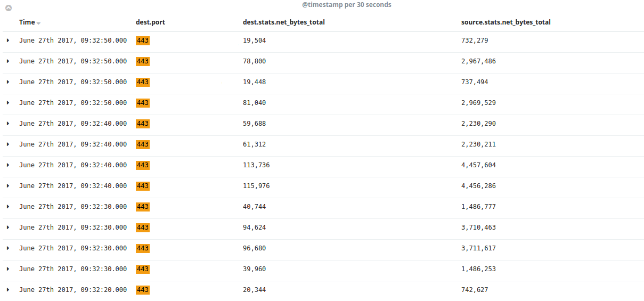
Task: Click highlighted 443 in the 96,680 row
Action: pyautogui.click(x=143, y=248)
